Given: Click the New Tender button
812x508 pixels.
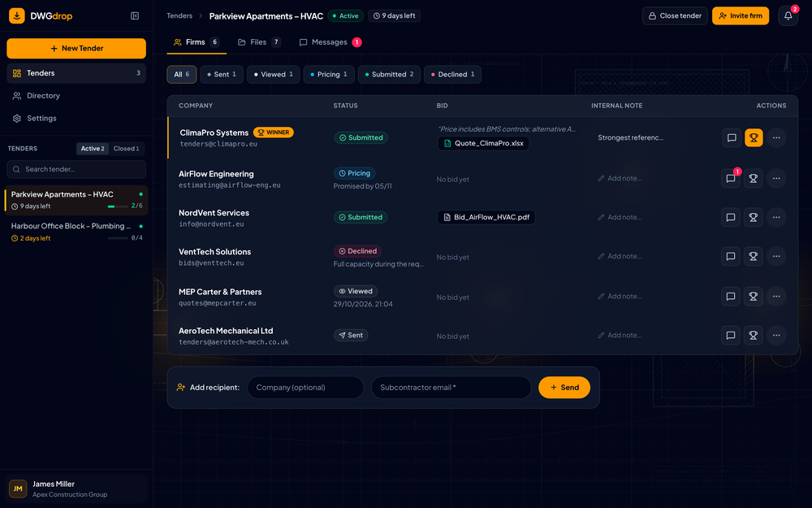Looking at the screenshot, I should (x=76, y=48).
